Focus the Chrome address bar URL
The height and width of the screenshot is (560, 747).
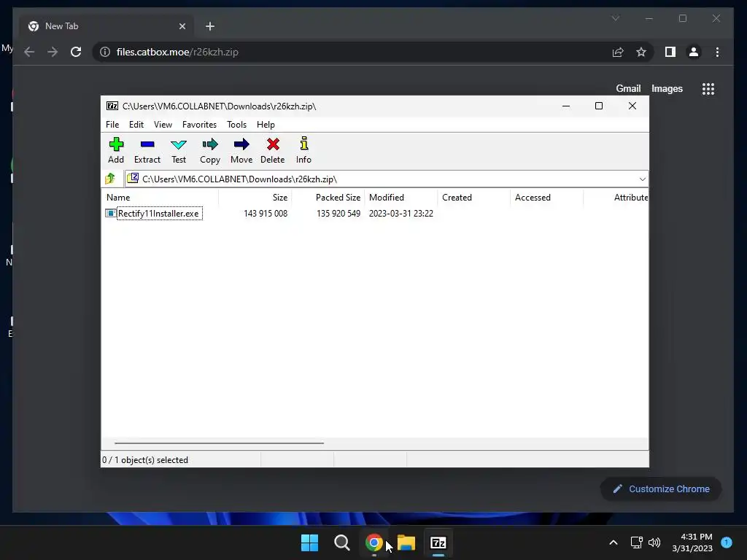point(177,52)
